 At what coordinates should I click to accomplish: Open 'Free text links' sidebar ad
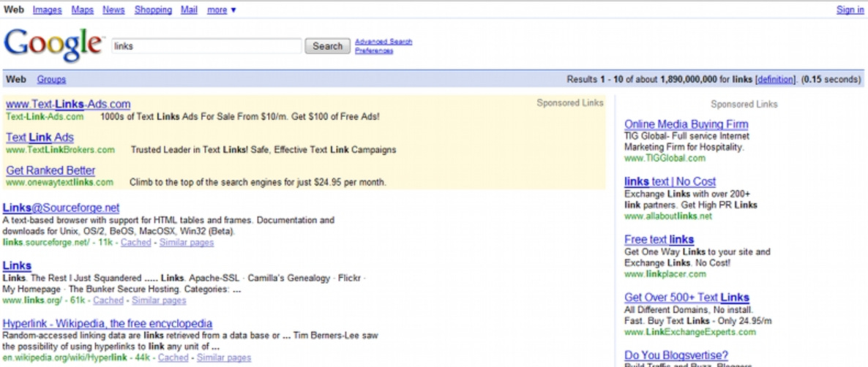[659, 239]
